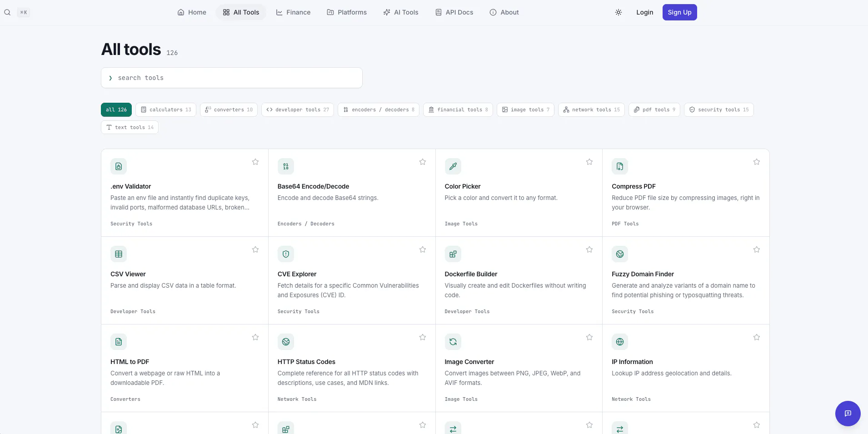Image resolution: width=868 pixels, height=434 pixels.
Task: Click the HTTP Status Codes globe icon
Action: (x=286, y=342)
